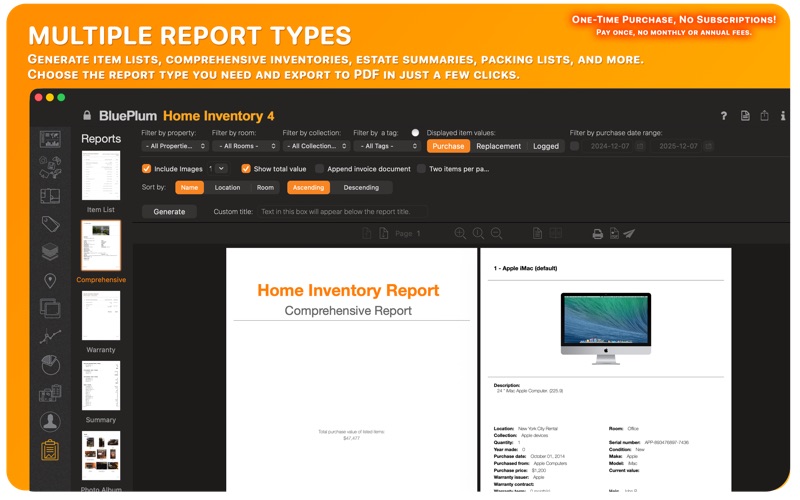Zoom out of the report preview
800x500 pixels.
tap(496, 233)
